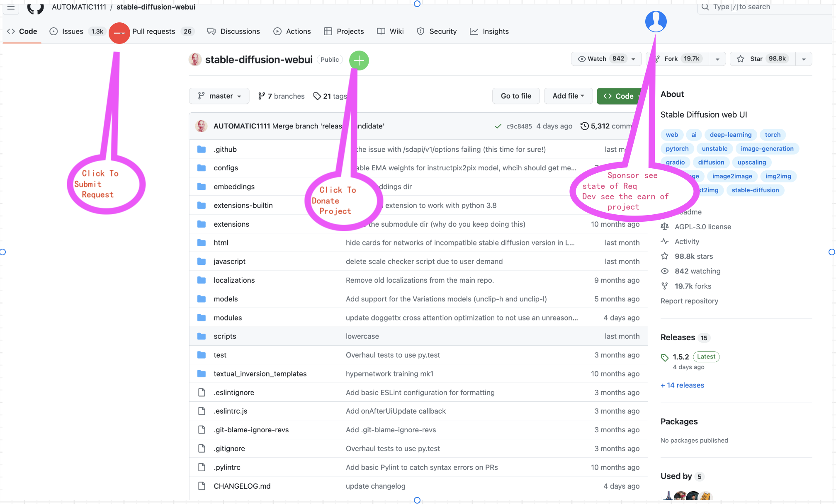Open the master branch dropdown
Image resolution: width=836 pixels, height=504 pixels.
pos(219,96)
